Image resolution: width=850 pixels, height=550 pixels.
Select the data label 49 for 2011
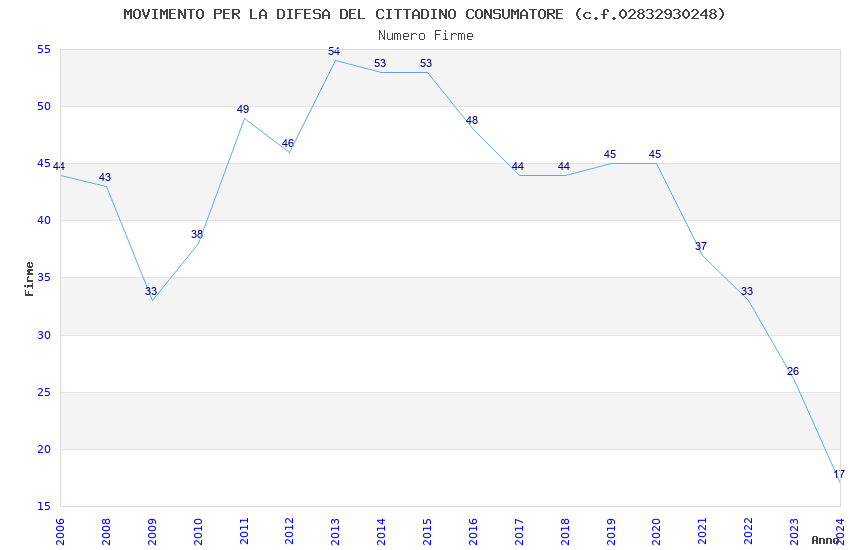(243, 109)
